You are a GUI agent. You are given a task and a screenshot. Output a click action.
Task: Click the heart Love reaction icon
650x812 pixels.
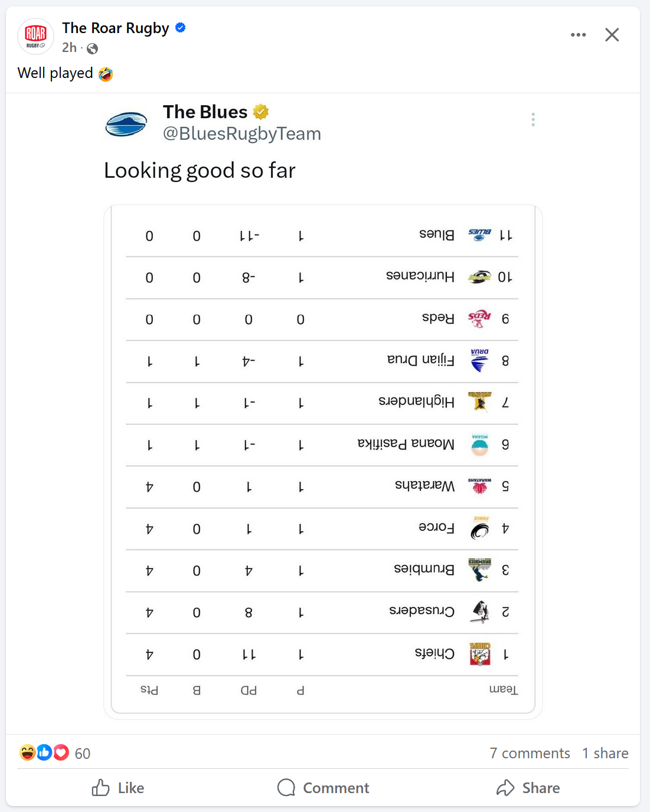point(61,752)
